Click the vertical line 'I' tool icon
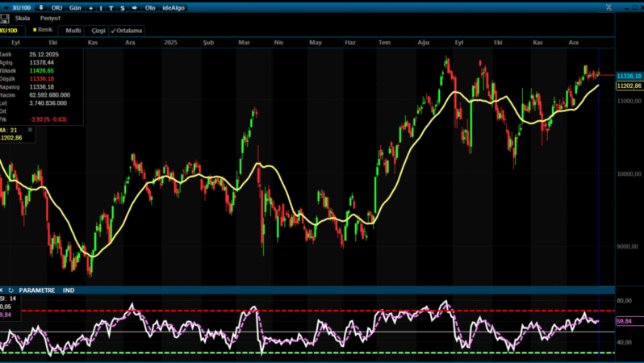The height and width of the screenshot is (363, 644). tap(101, 7)
